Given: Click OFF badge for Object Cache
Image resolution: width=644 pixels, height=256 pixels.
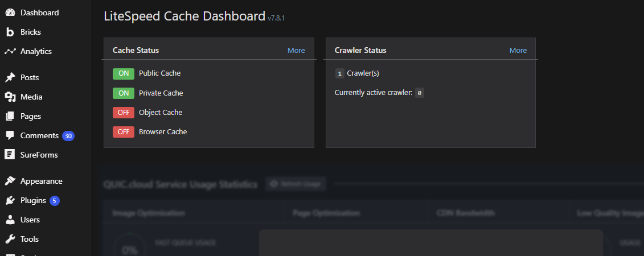Looking at the screenshot, I should (x=124, y=113).
